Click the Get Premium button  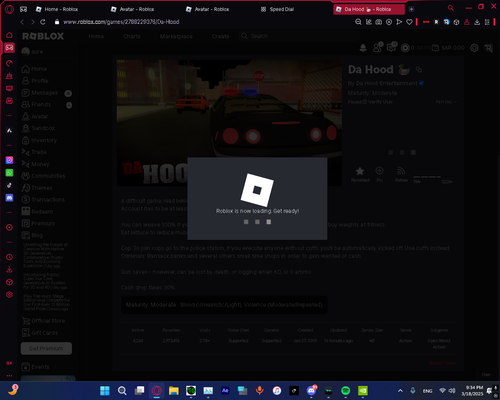(46, 348)
